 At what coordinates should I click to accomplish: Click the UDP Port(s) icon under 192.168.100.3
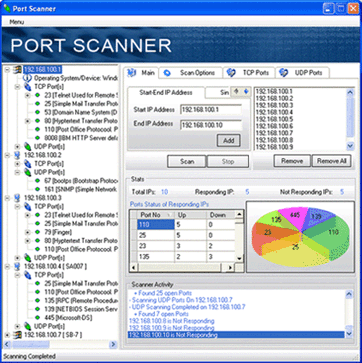click(27, 258)
